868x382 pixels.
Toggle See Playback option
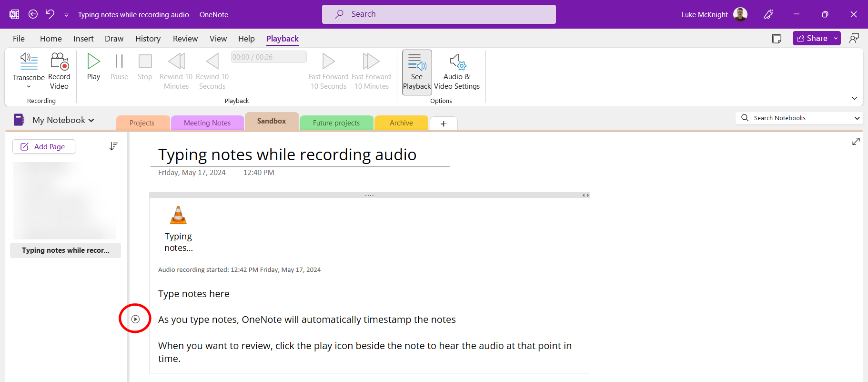417,72
